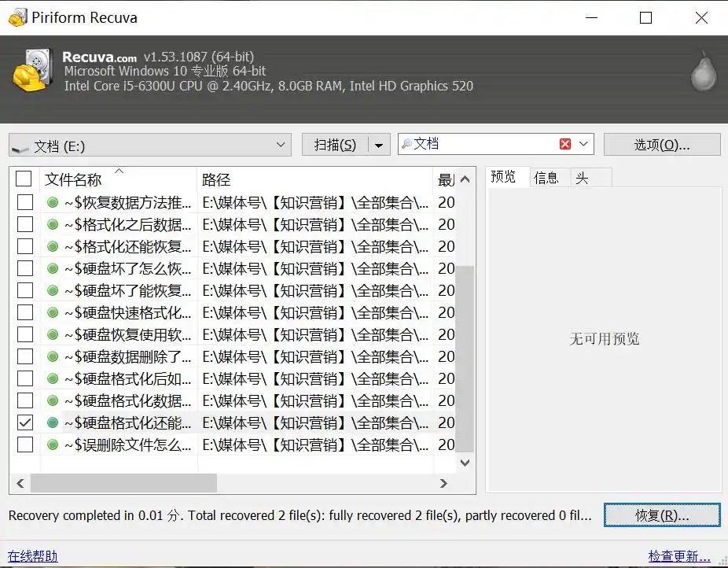Screen dimensions: 728x568
Task: Click the drive icon beside 文档 (E:)
Action: (x=20, y=148)
